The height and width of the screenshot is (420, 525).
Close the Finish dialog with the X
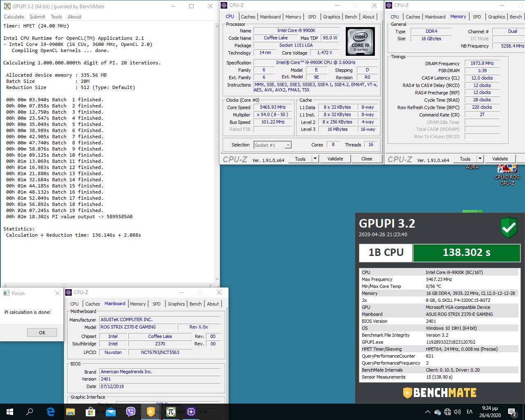[x=57, y=293]
